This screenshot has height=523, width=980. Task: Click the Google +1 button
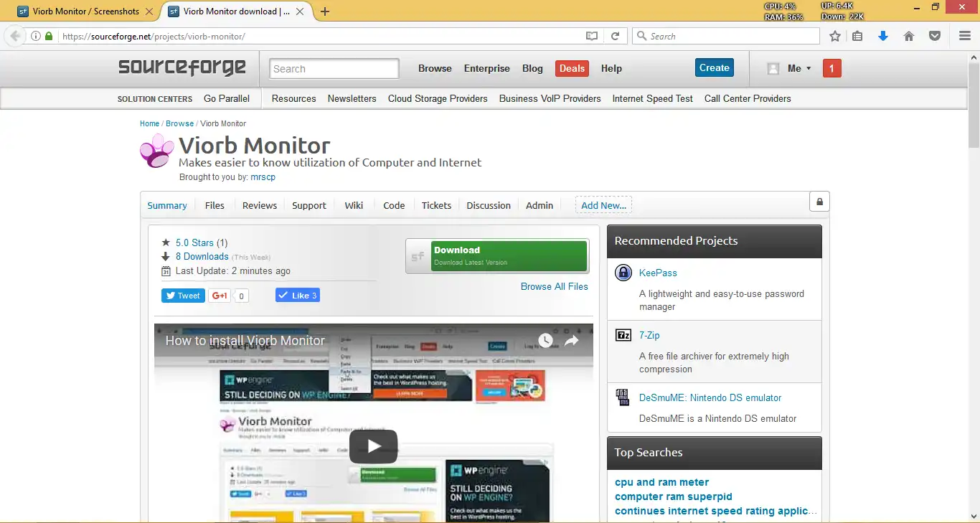click(220, 296)
